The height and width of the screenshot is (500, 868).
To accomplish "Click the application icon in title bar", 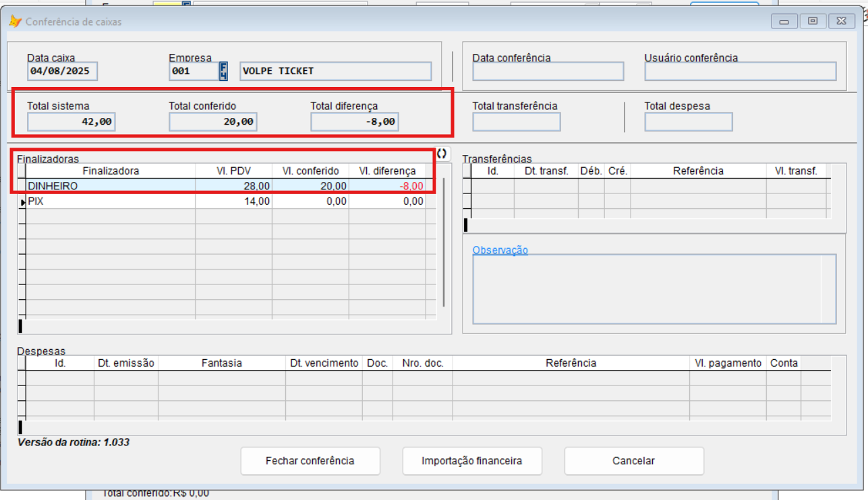I will tap(15, 22).
